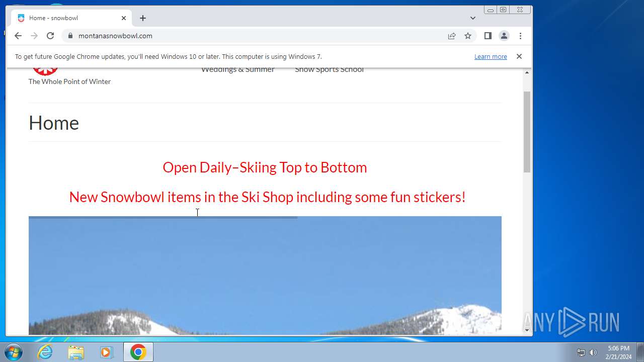Click the page scroll-up arrow
644x362 pixels.
pyautogui.click(x=527, y=72)
